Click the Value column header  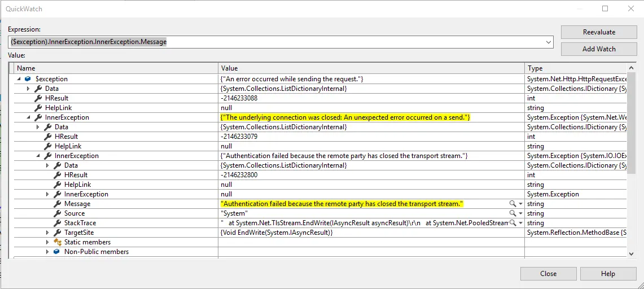pos(371,68)
